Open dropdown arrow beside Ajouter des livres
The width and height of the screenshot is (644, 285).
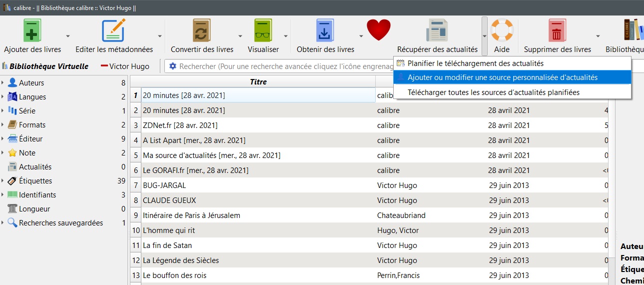pos(68,36)
